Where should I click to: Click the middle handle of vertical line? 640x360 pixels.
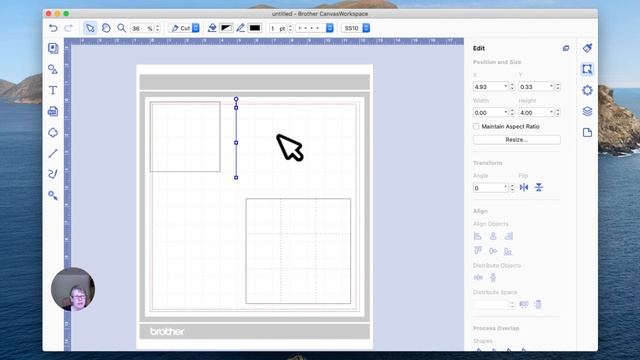point(236,143)
